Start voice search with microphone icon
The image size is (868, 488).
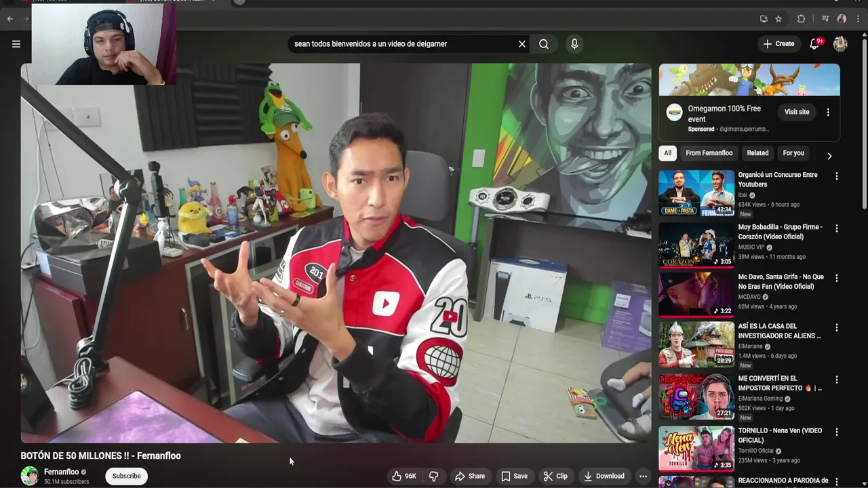574,44
